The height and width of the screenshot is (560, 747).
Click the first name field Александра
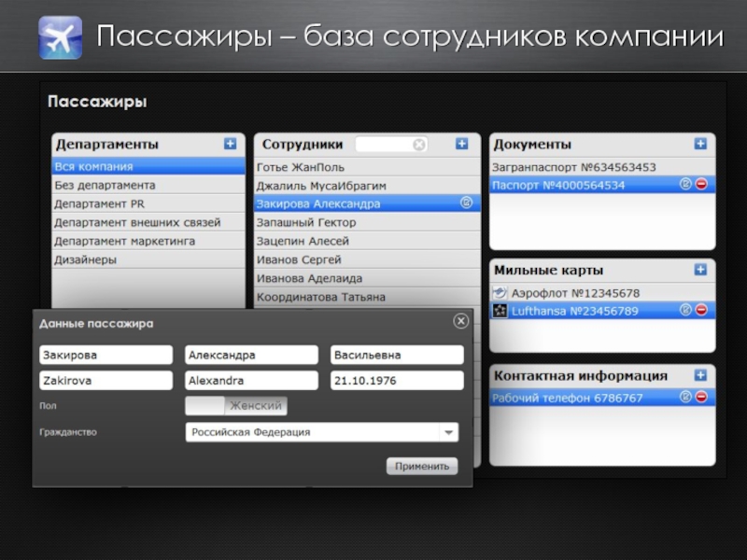pos(251,355)
